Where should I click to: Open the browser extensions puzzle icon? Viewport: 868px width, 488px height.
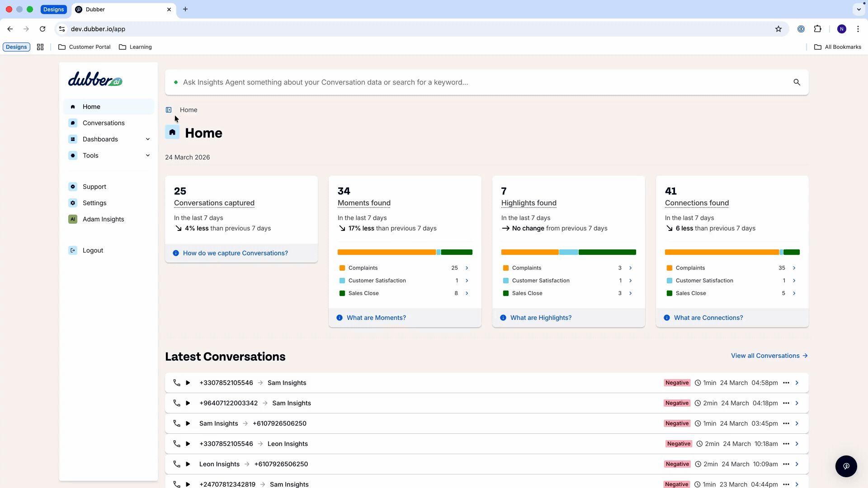pos(817,29)
